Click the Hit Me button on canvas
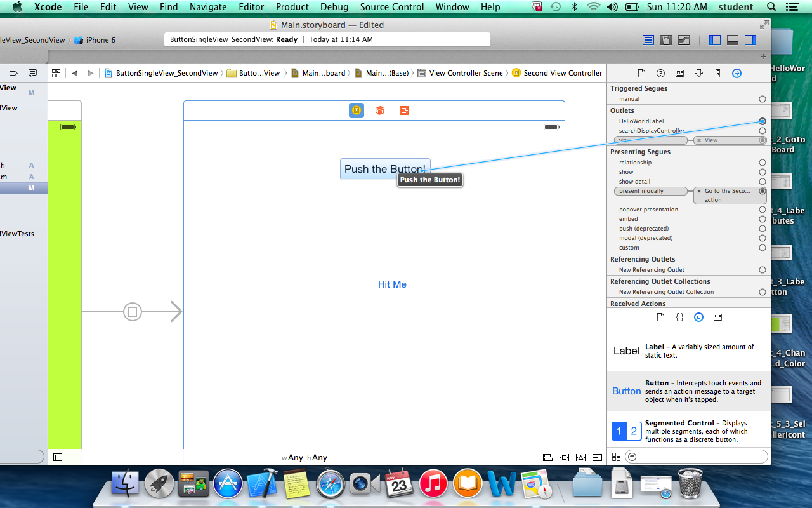 (x=392, y=284)
